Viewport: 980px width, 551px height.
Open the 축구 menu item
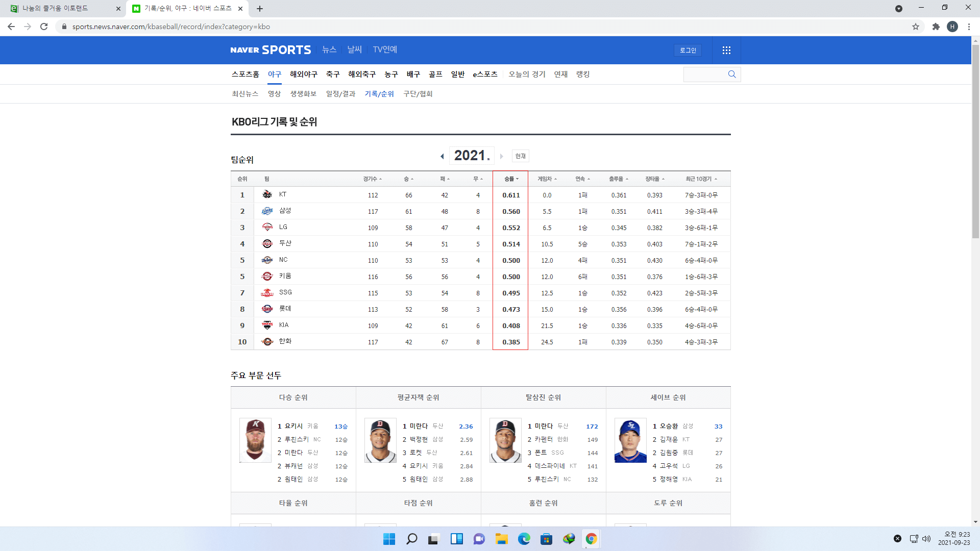click(333, 74)
